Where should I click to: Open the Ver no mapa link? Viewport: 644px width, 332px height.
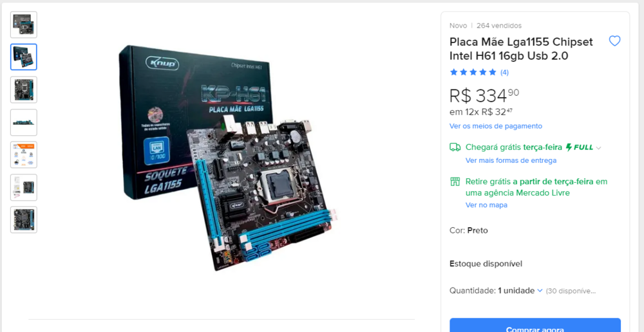pos(486,205)
